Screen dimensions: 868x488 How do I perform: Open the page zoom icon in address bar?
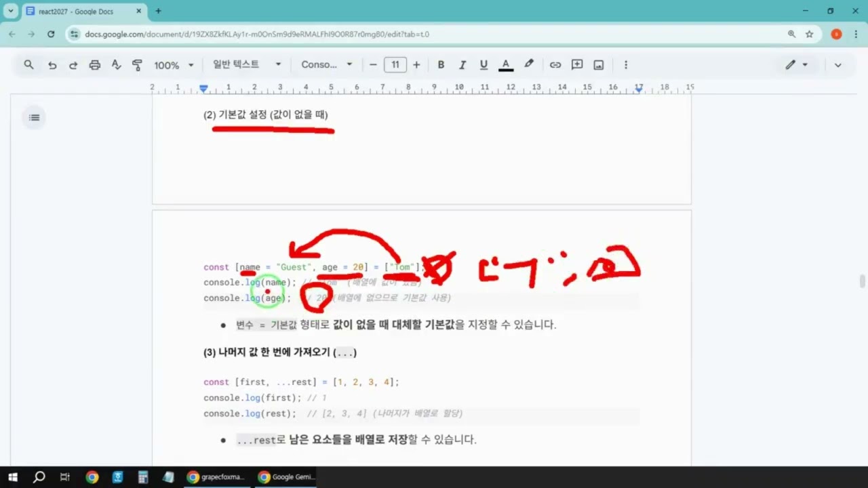791,34
